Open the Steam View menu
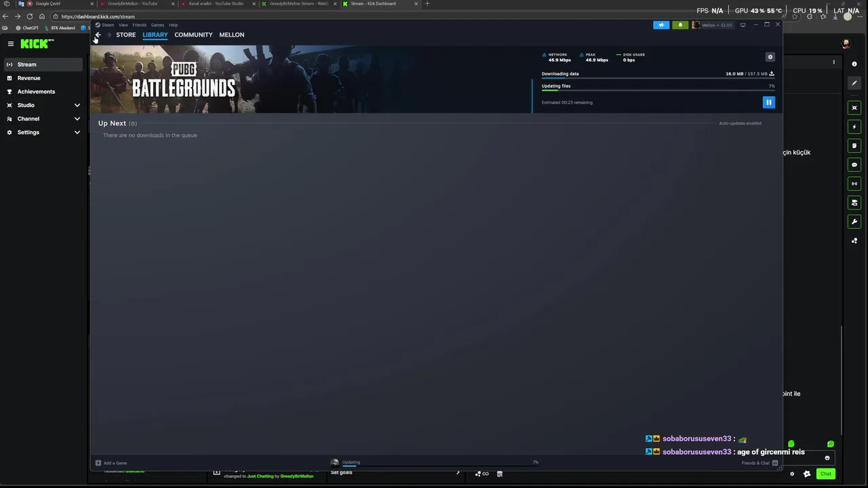The width and height of the screenshot is (868, 488). [x=123, y=25]
